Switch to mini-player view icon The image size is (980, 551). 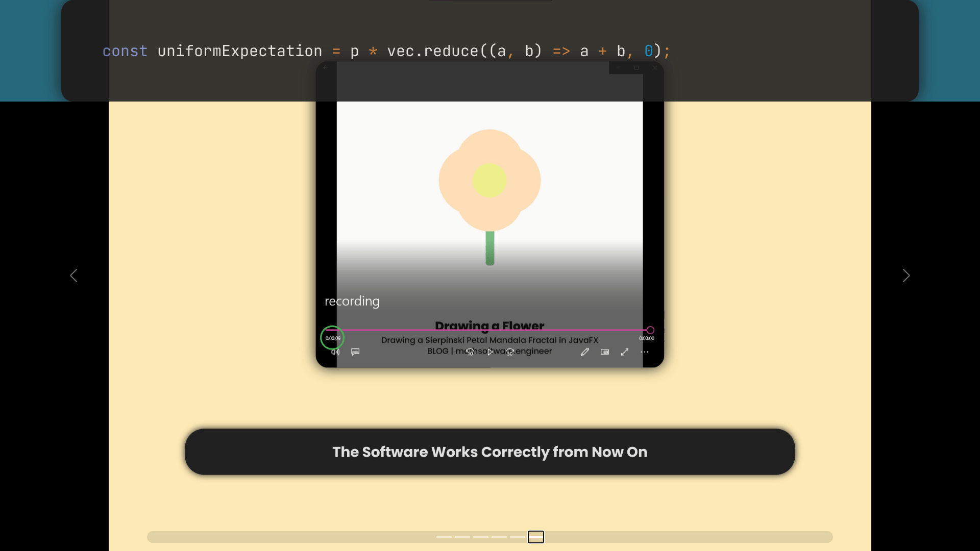(x=605, y=352)
